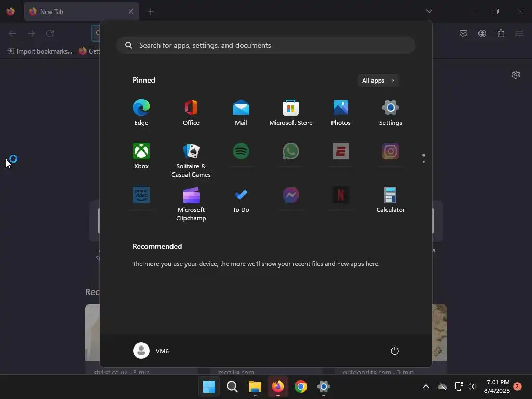Open File Explorer from the taskbar
532x399 pixels.
(255, 387)
